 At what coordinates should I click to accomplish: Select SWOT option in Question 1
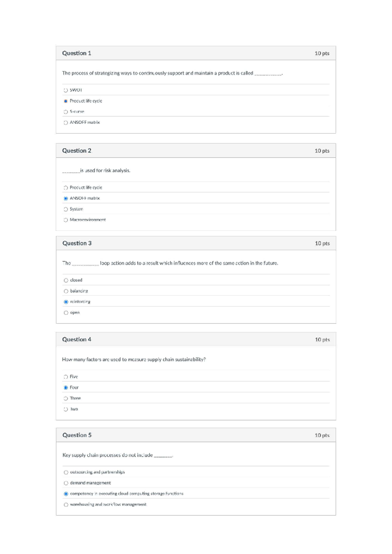click(66, 90)
